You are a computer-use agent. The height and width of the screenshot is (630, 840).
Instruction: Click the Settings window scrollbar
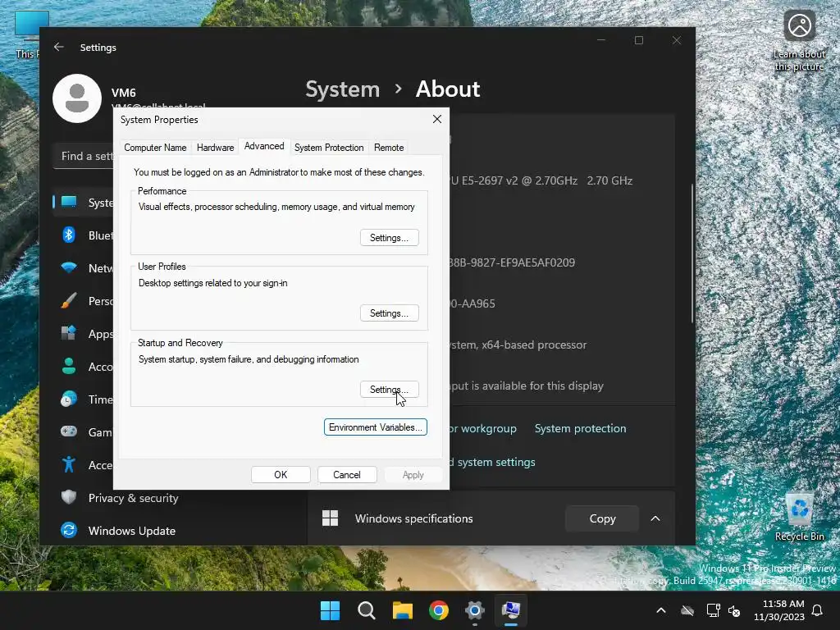(692, 253)
